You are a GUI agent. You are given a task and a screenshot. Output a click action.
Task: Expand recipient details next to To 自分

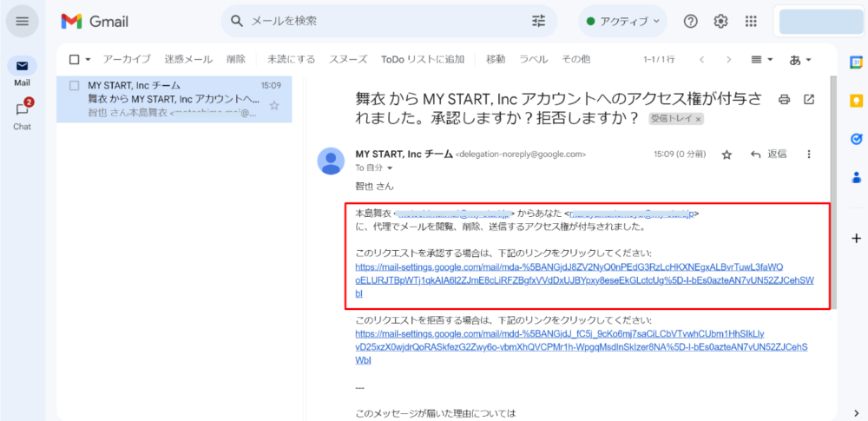tap(389, 168)
